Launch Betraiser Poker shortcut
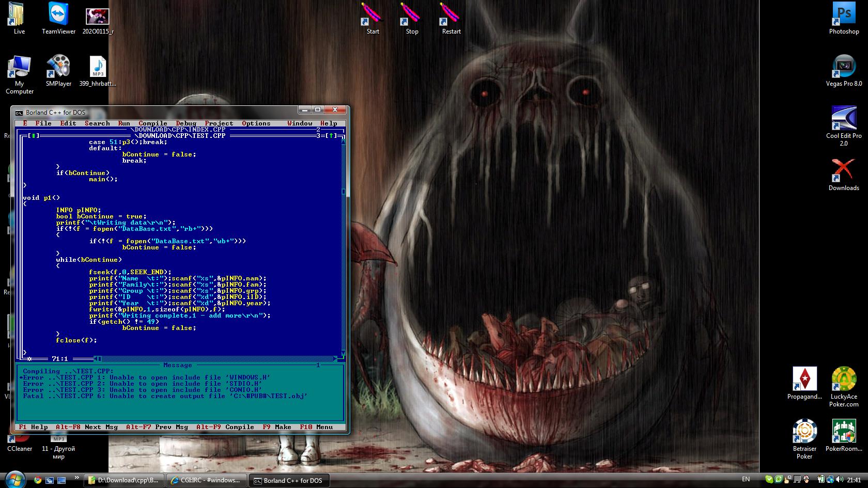 pyautogui.click(x=804, y=439)
